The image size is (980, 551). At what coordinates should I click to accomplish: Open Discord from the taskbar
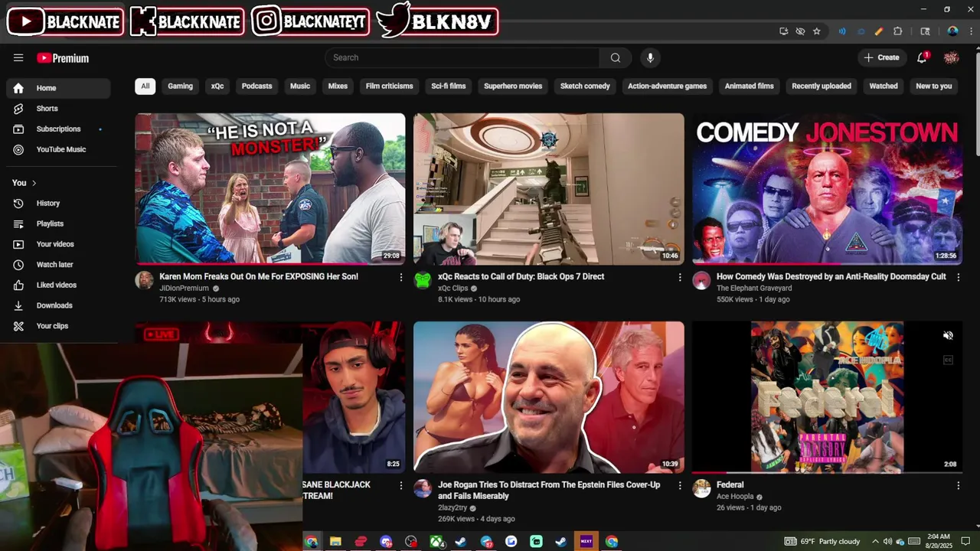[387, 541]
